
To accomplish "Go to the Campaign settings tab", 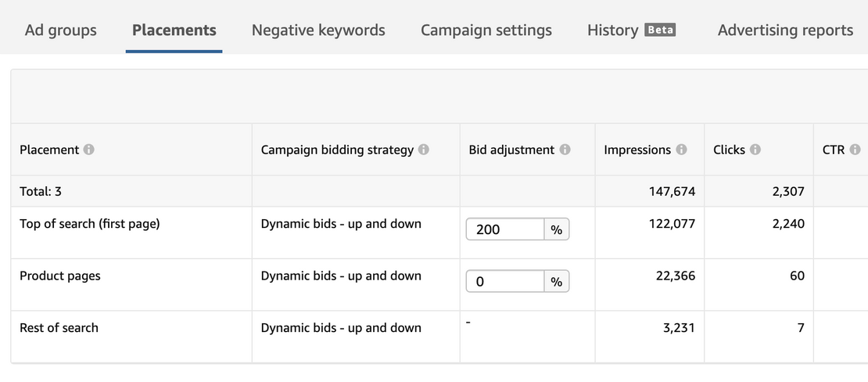I will click(486, 30).
